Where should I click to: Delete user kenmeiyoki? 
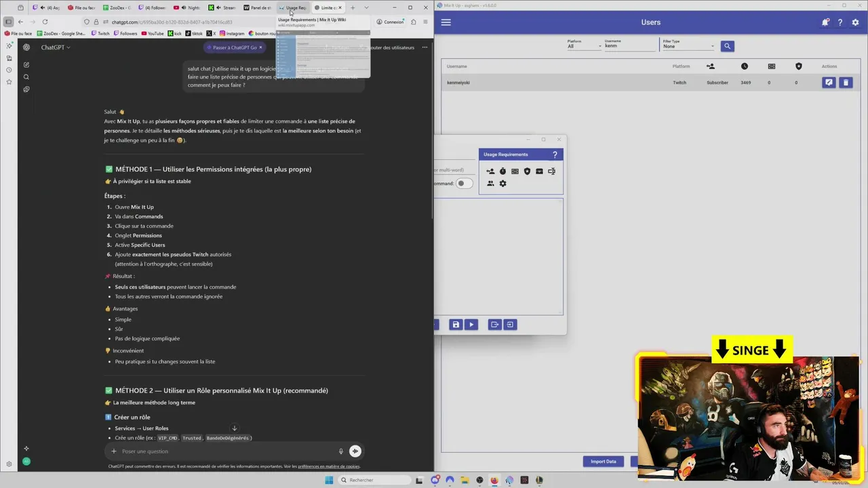(x=846, y=83)
